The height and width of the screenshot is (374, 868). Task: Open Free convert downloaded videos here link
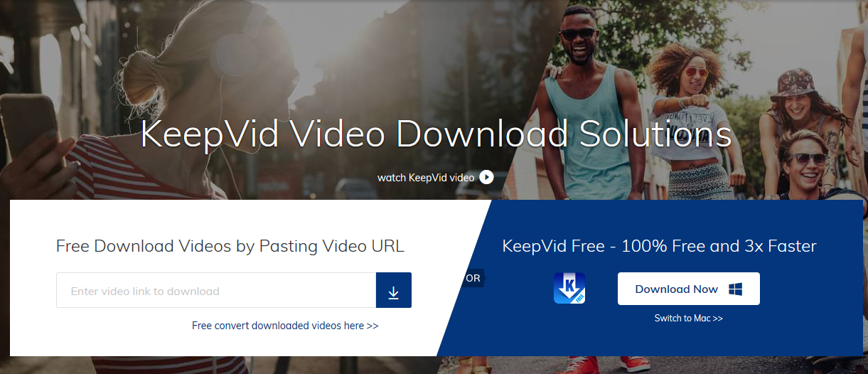285,326
